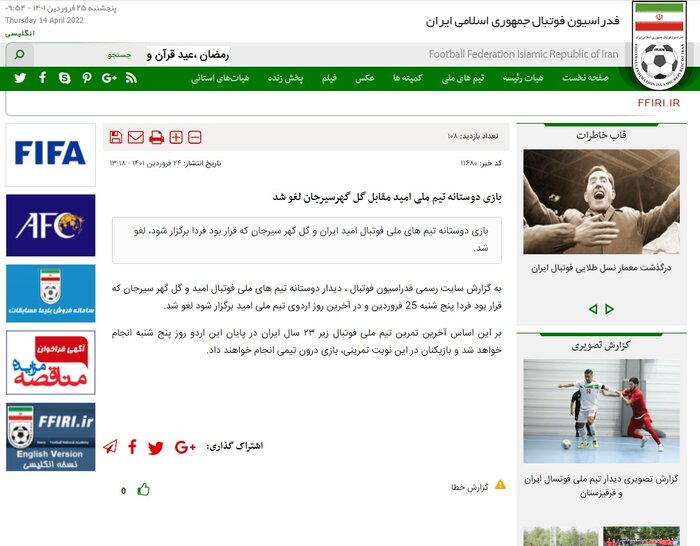Image resolution: width=700 pixels, height=546 pixels.
Task: Open FFIRI.ir English Version banner
Action: click(x=50, y=437)
